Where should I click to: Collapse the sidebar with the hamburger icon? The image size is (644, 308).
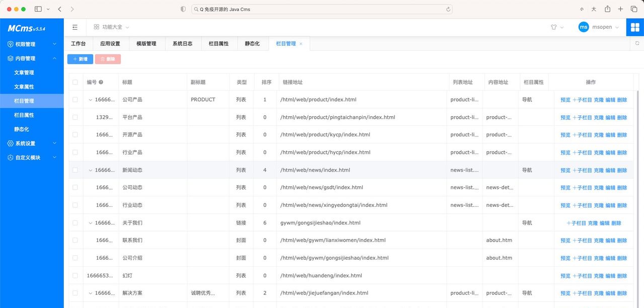[75, 27]
